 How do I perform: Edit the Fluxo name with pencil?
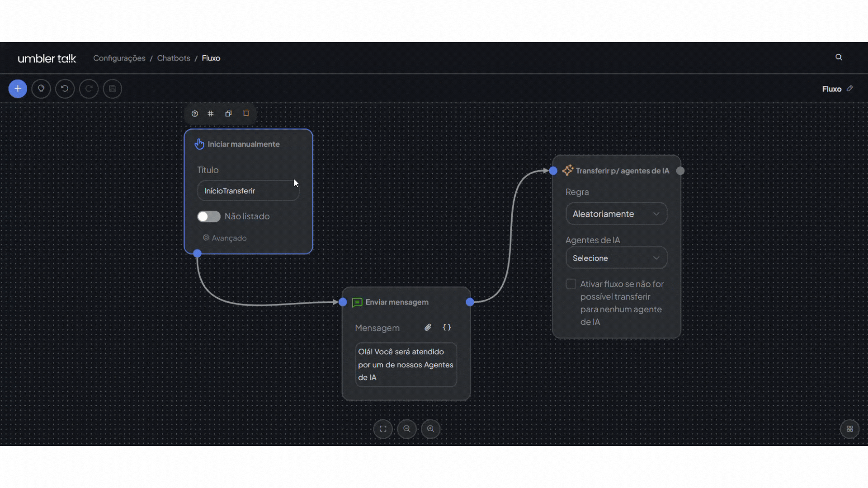(850, 89)
